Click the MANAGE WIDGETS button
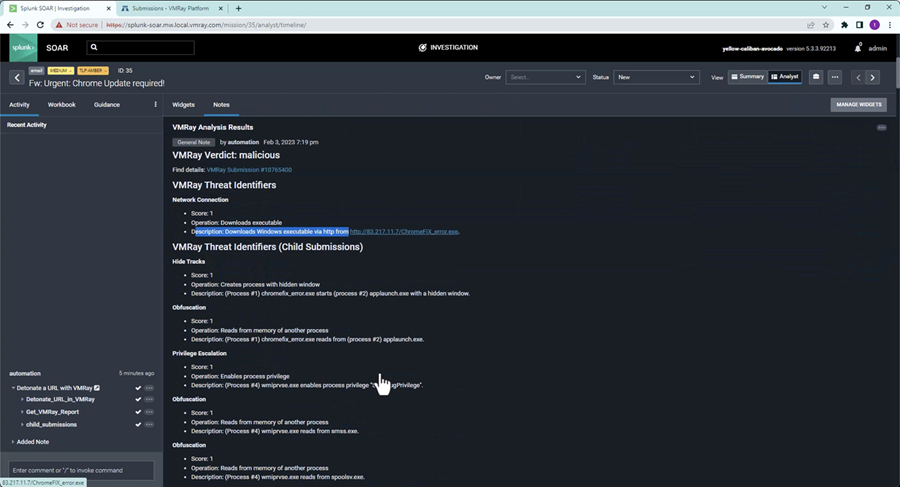The height and width of the screenshot is (487, 900). (858, 105)
